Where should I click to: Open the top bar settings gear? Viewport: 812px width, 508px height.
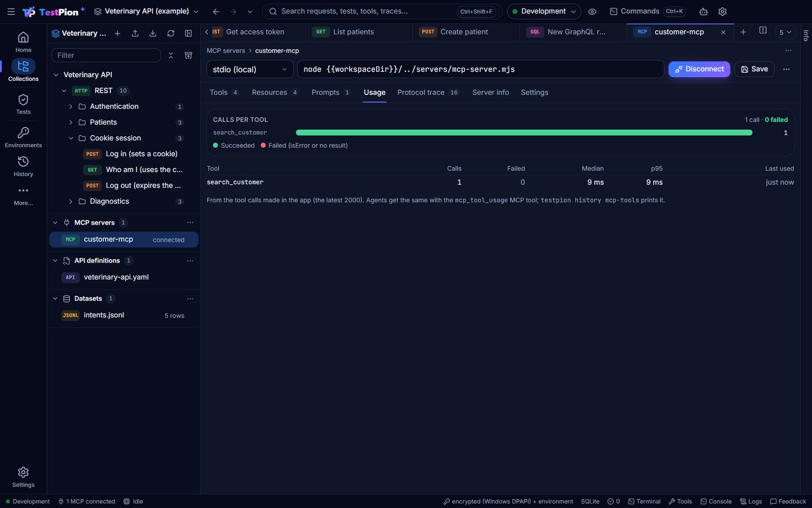[722, 11]
